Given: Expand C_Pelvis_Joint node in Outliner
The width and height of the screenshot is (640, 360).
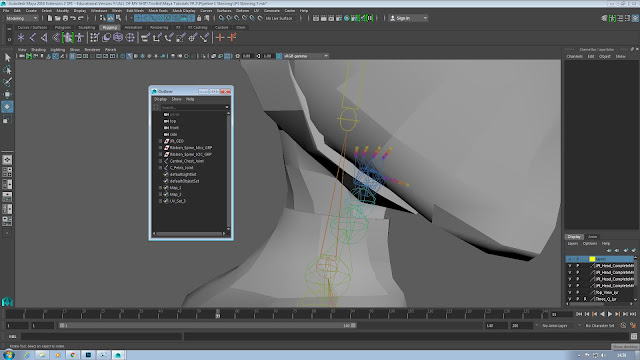Looking at the screenshot, I should coord(160,168).
